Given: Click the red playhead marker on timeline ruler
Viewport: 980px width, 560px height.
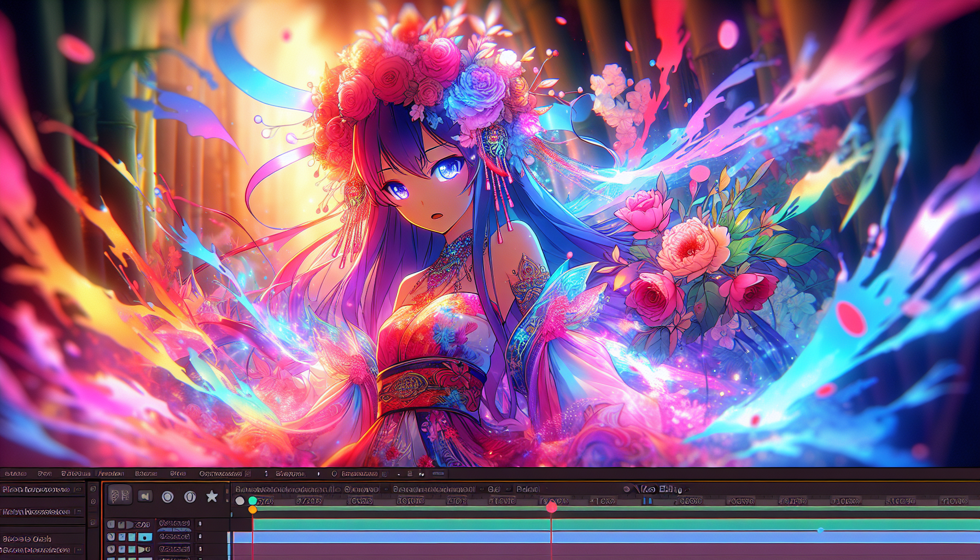Looking at the screenshot, I should (551, 507).
